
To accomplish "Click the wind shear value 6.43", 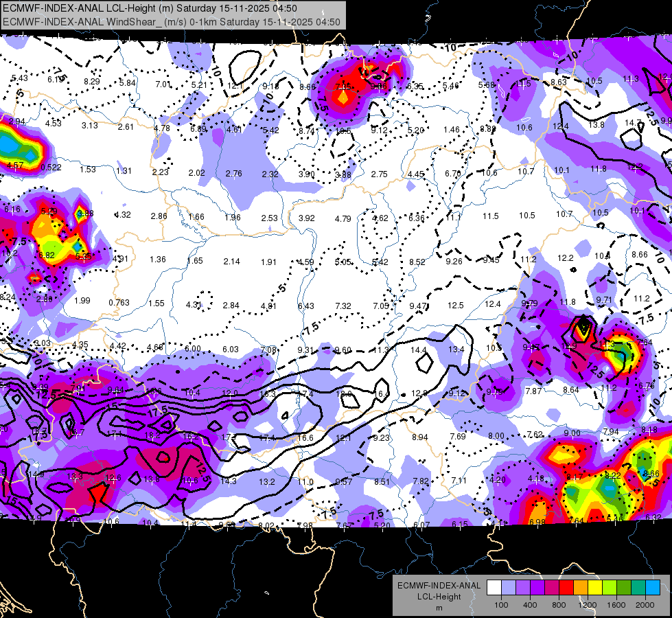I will coord(306,306).
